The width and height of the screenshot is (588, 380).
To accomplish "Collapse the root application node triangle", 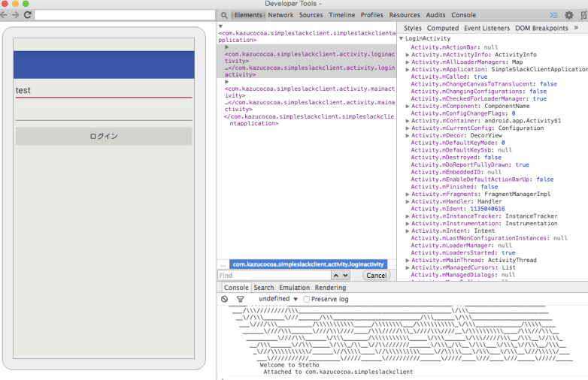I will click(220, 26).
